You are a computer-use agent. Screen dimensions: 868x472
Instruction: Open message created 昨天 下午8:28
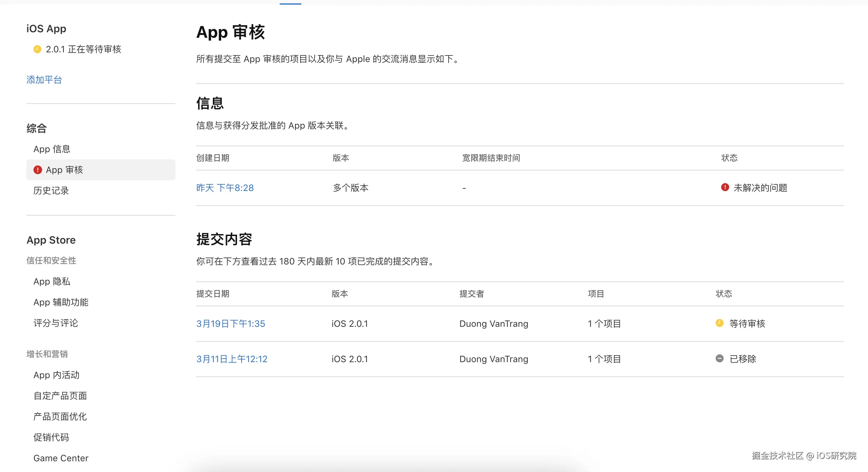click(225, 188)
